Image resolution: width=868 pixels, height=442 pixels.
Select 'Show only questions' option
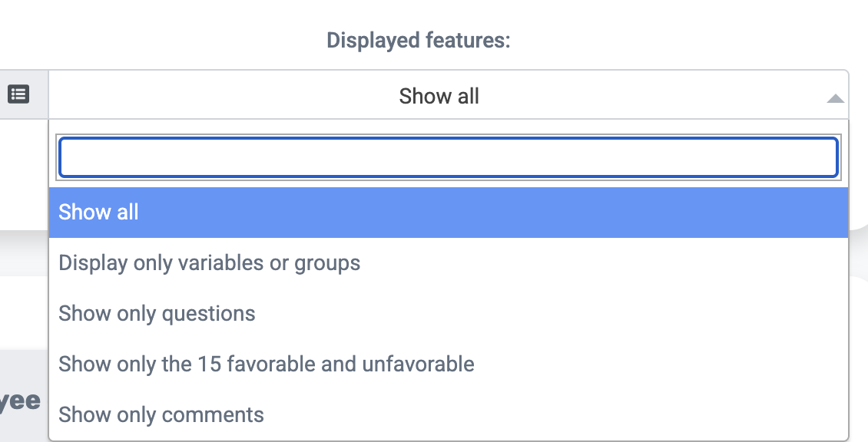pyautogui.click(x=449, y=314)
